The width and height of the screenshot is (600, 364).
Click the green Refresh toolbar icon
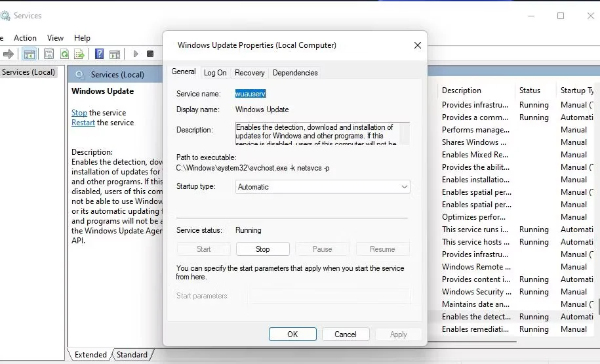pyautogui.click(x=64, y=54)
